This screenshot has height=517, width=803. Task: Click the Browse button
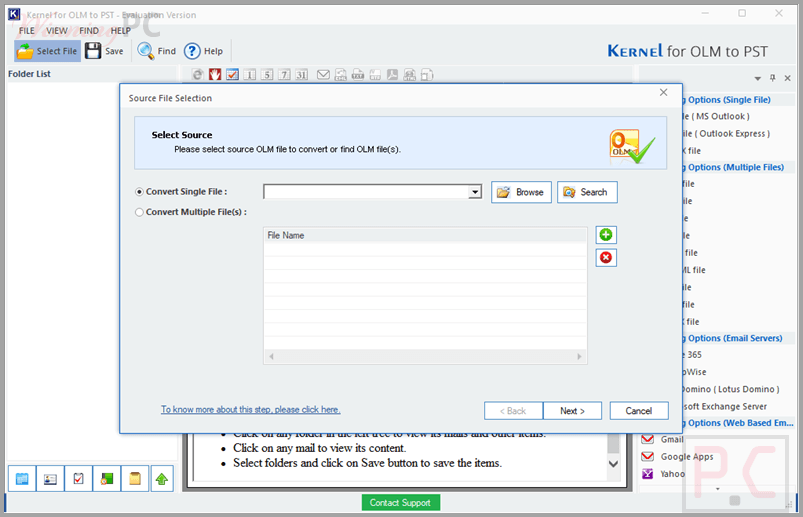coord(521,192)
